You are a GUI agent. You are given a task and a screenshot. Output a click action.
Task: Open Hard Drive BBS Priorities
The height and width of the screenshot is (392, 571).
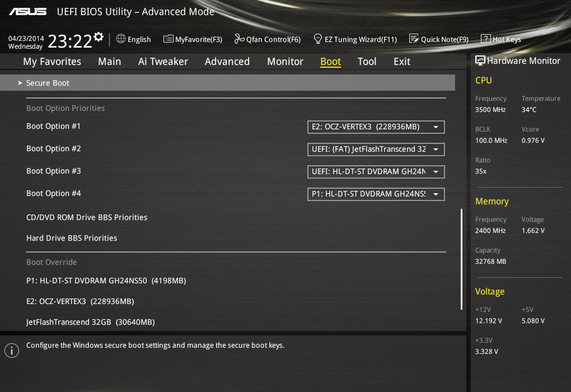click(x=72, y=238)
